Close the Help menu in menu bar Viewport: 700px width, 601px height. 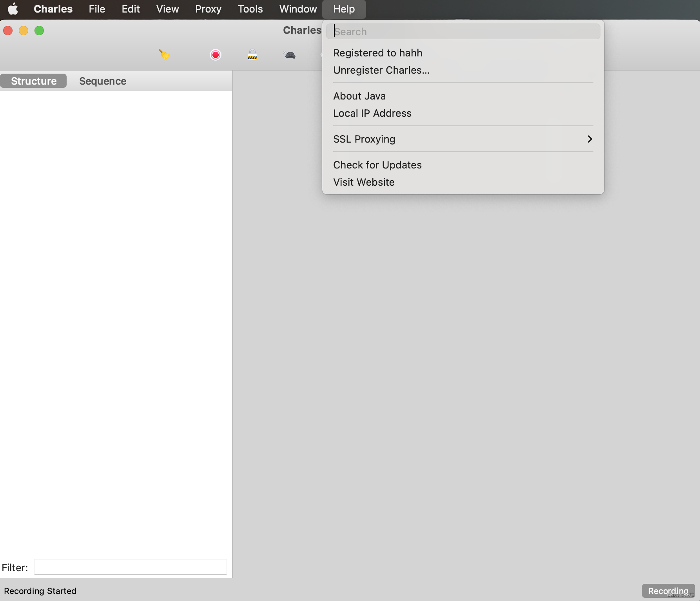(344, 9)
